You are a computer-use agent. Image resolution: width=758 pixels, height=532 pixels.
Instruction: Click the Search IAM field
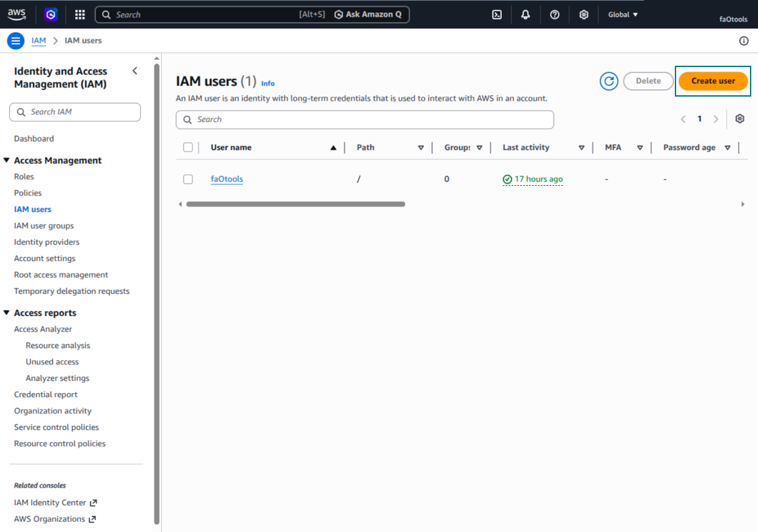click(x=75, y=112)
